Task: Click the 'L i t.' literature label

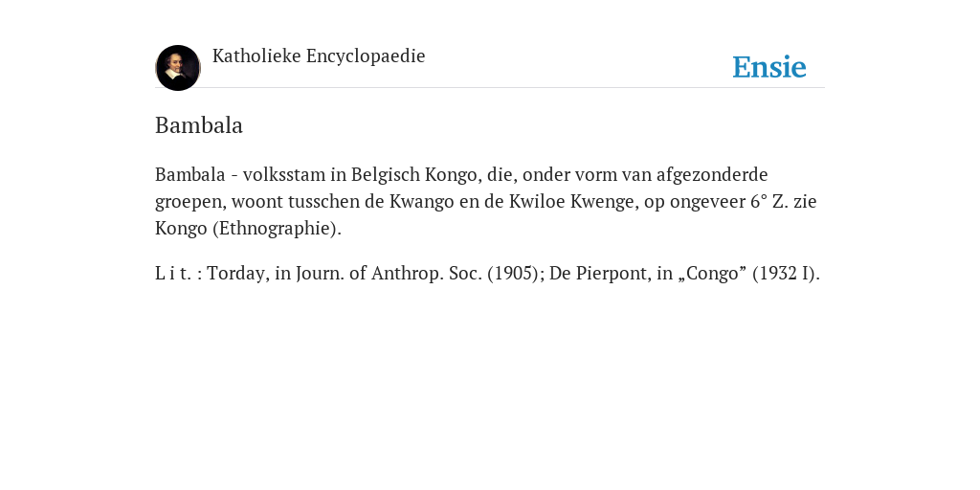Action: [173, 274]
